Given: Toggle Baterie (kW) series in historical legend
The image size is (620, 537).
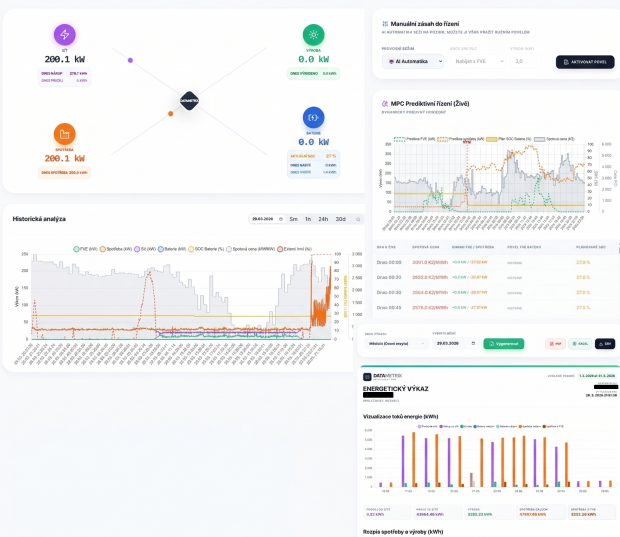Looking at the screenshot, I should coord(172,249).
